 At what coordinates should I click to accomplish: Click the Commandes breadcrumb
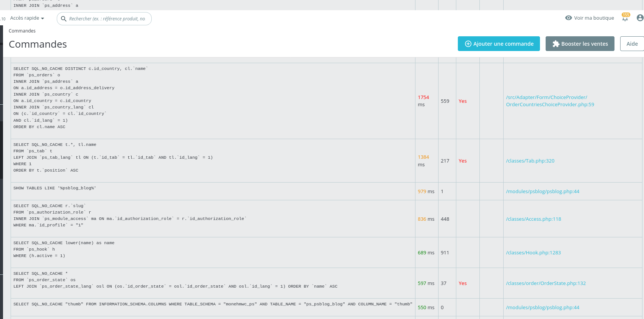click(x=22, y=31)
